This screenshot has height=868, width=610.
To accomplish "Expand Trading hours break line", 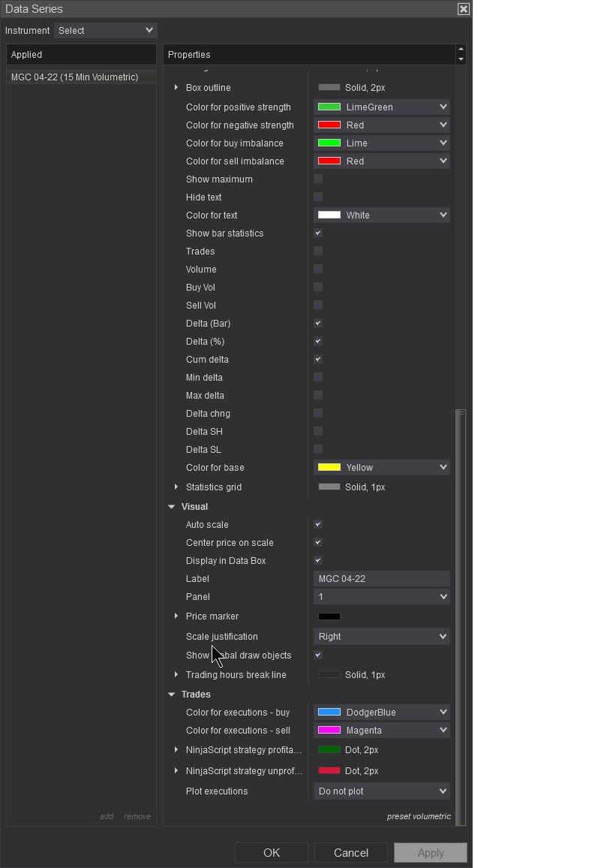I will coord(176,675).
